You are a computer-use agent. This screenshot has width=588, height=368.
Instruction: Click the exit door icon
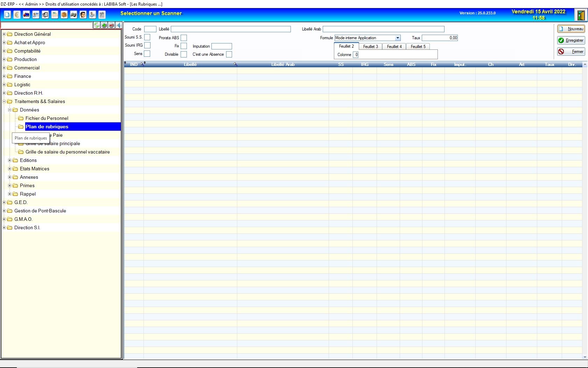(x=581, y=15)
